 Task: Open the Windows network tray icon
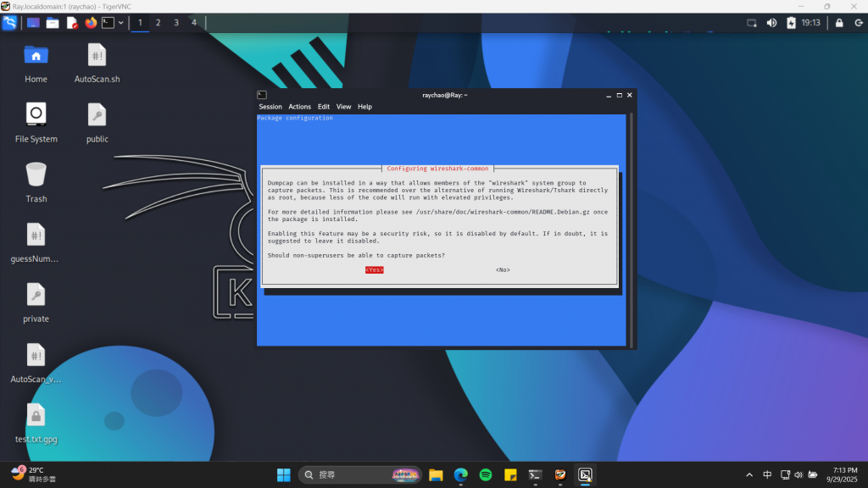point(785,474)
